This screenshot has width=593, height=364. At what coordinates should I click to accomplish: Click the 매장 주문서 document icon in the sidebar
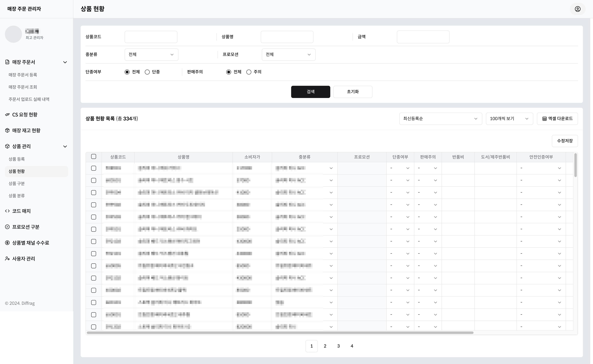[x=7, y=62]
